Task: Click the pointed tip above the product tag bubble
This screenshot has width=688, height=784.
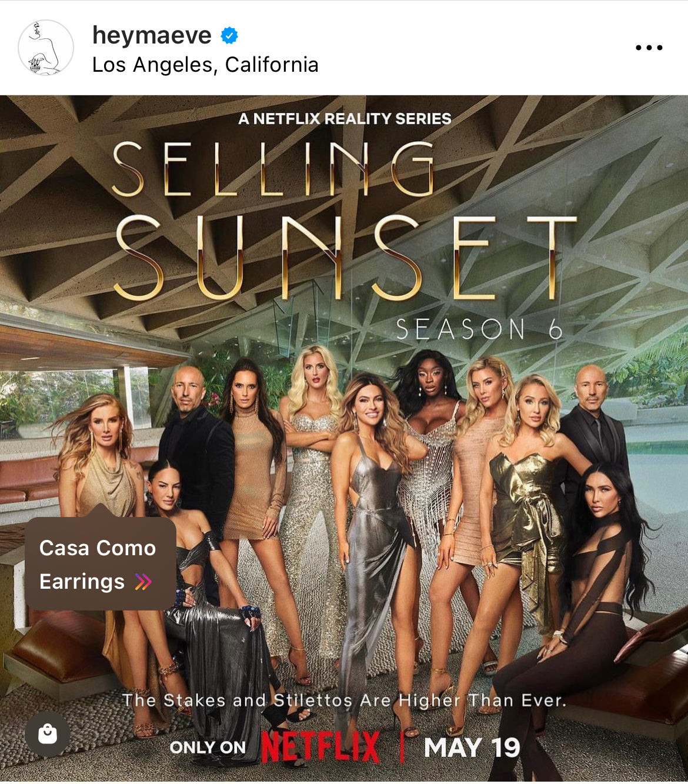Action: pos(101,511)
